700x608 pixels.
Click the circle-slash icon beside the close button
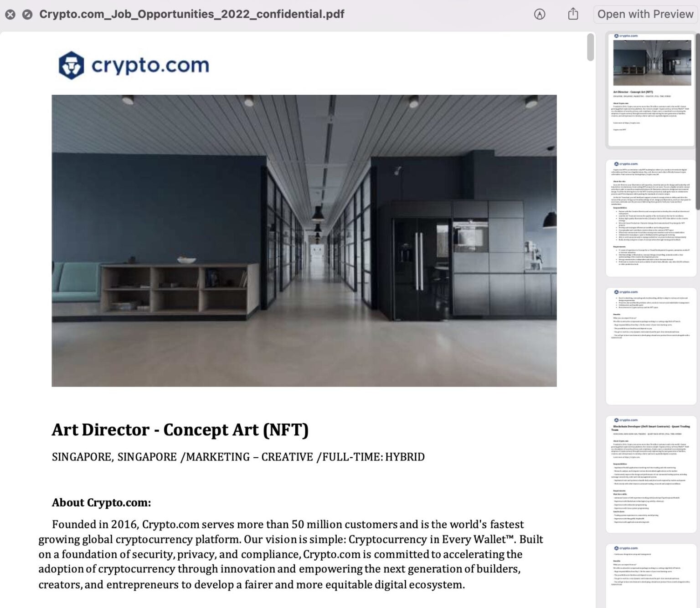27,15
